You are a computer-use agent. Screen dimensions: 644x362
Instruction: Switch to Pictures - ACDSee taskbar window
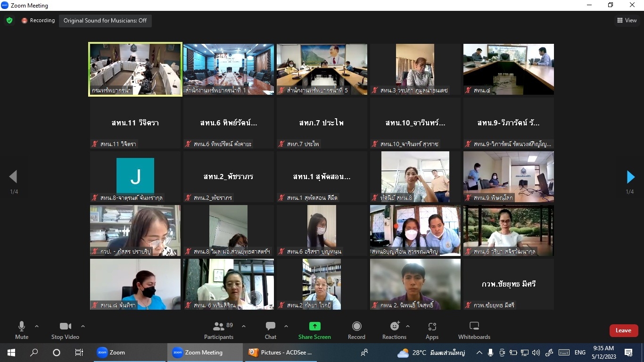click(x=281, y=353)
